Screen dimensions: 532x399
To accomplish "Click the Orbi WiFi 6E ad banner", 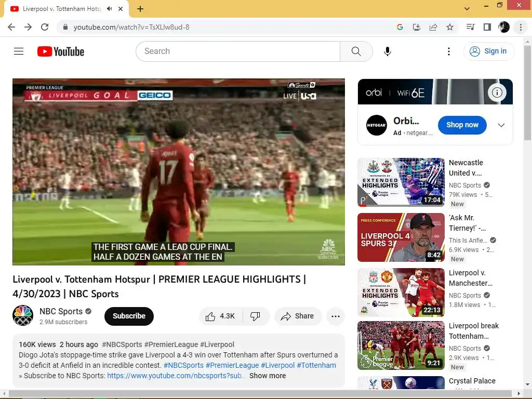I will click(435, 91).
